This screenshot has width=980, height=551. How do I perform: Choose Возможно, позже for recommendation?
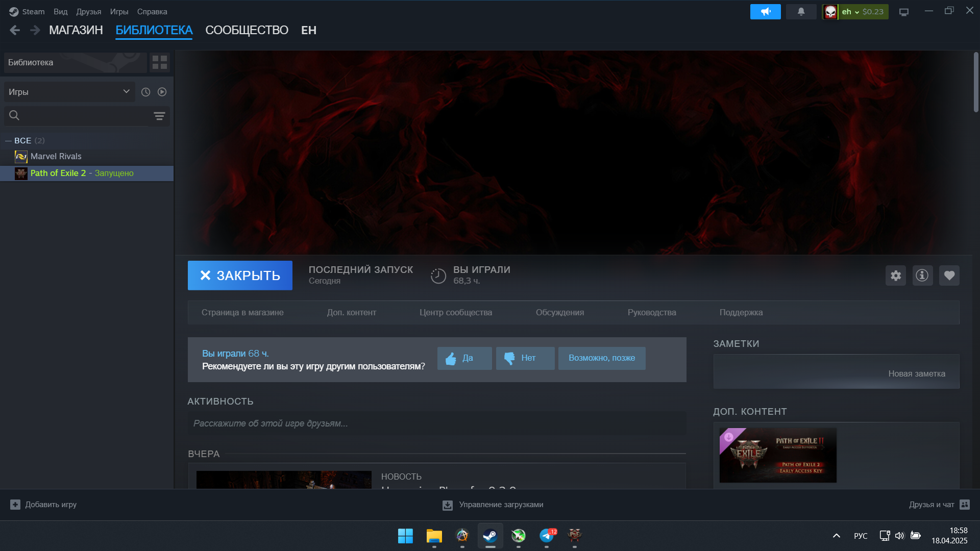[x=602, y=358]
